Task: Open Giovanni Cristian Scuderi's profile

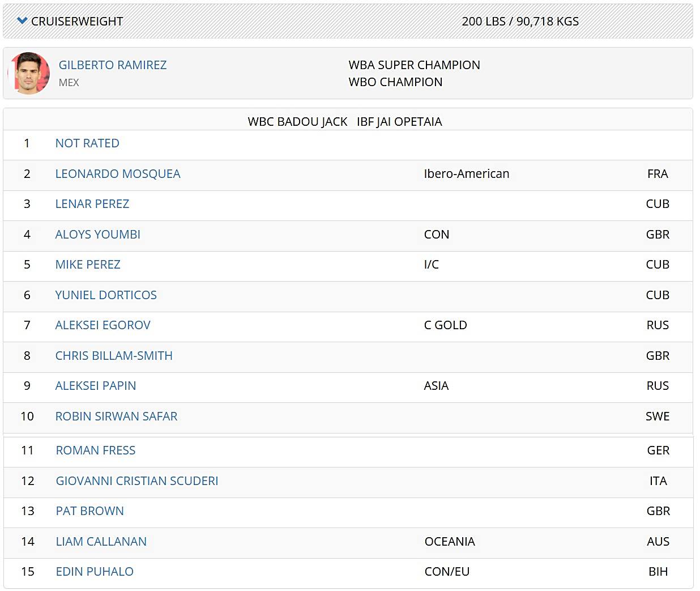Action: (137, 481)
